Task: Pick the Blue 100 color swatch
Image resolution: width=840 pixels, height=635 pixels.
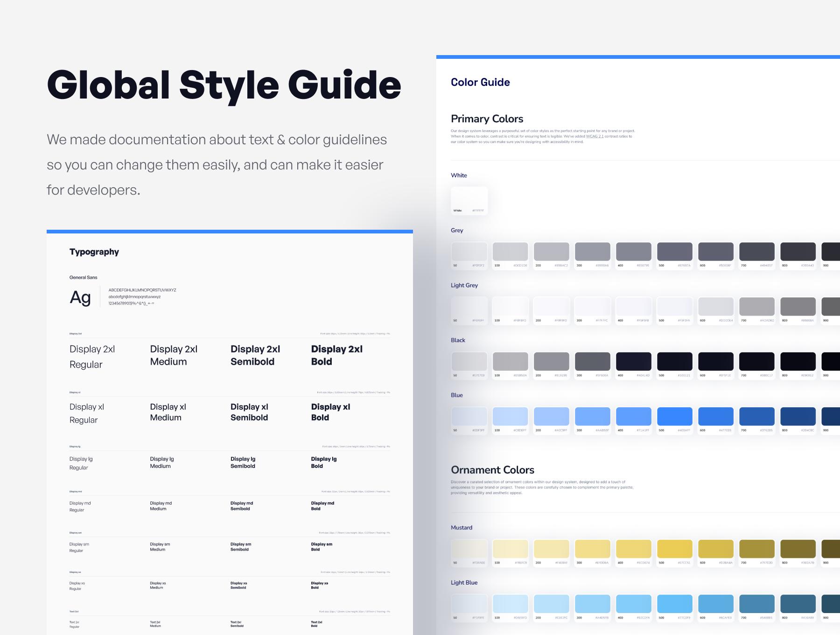Action: pos(510,416)
